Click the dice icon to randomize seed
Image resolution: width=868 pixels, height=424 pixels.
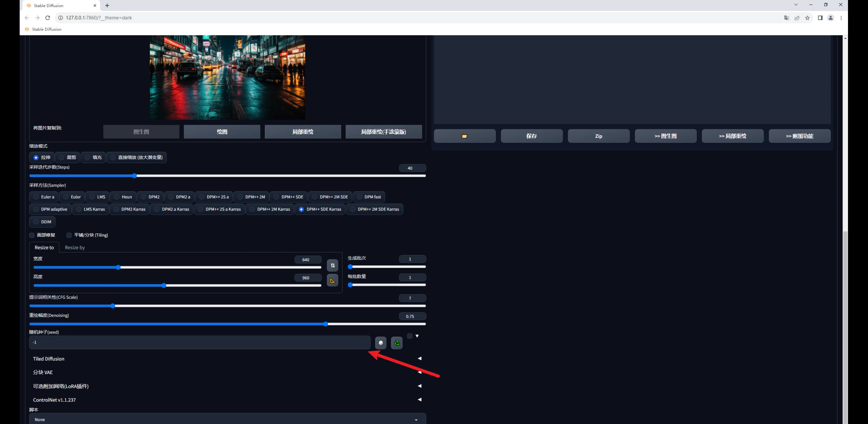tap(381, 343)
